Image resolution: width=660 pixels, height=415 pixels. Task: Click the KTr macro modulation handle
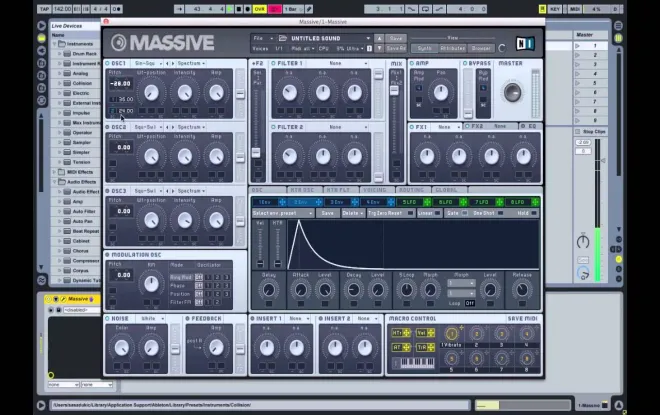[x=401, y=333]
